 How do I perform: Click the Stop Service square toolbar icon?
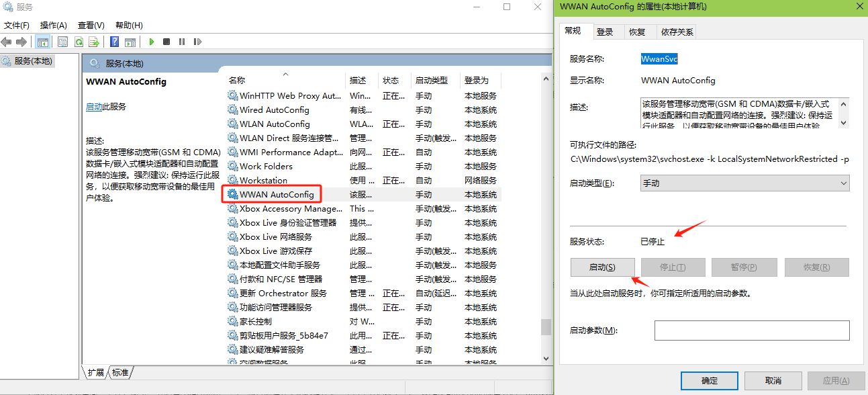166,42
